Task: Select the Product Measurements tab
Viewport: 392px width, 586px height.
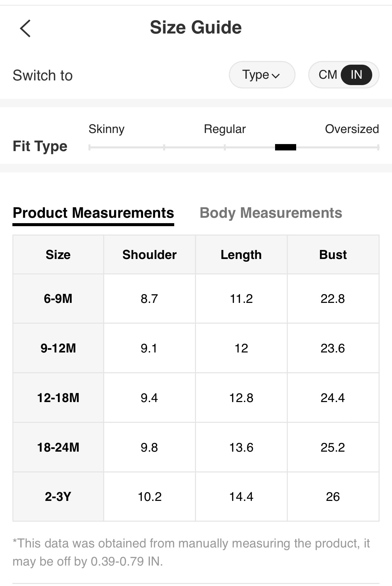Action: [x=93, y=213]
